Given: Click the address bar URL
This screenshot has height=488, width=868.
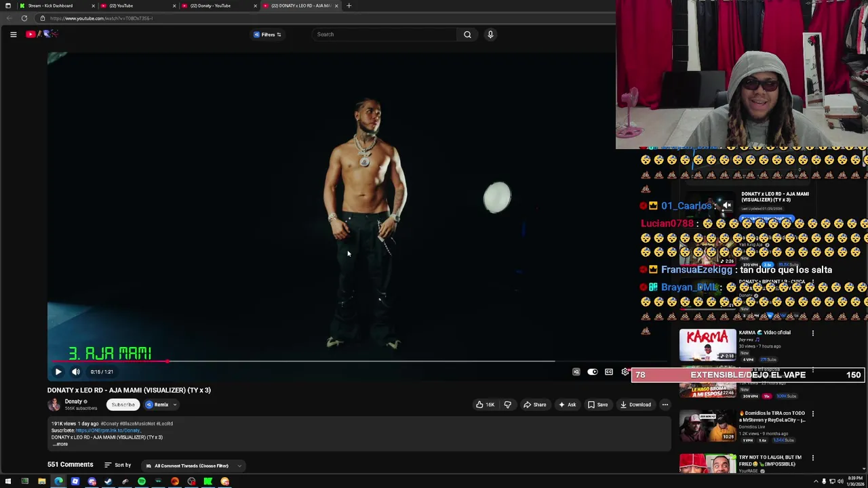Looking at the screenshot, I should point(101,18).
